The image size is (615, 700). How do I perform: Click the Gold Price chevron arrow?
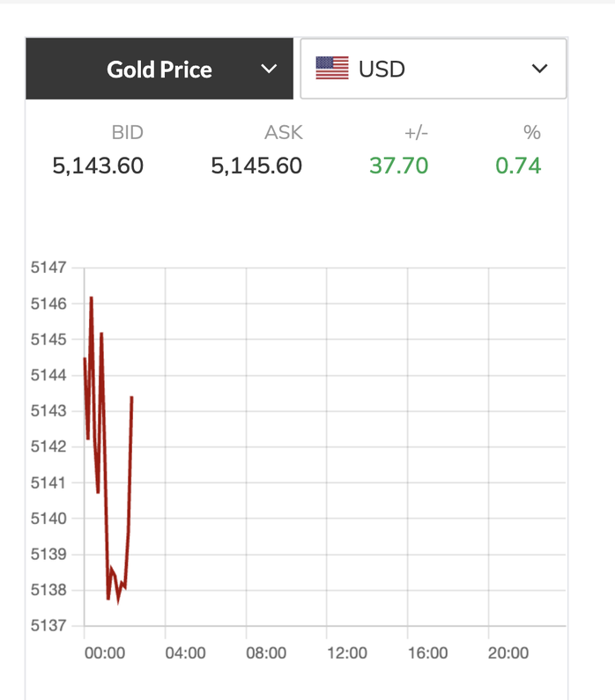tap(269, 69)
